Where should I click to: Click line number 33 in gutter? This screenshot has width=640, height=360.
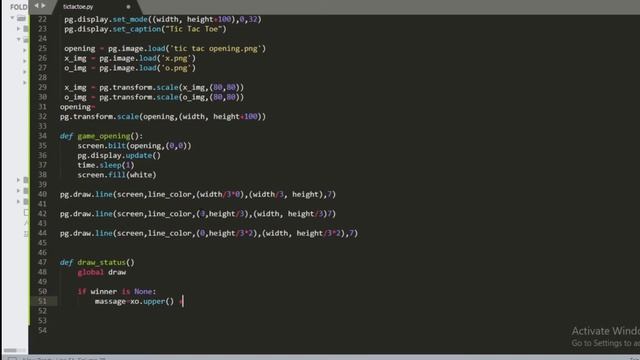point(42,126)
